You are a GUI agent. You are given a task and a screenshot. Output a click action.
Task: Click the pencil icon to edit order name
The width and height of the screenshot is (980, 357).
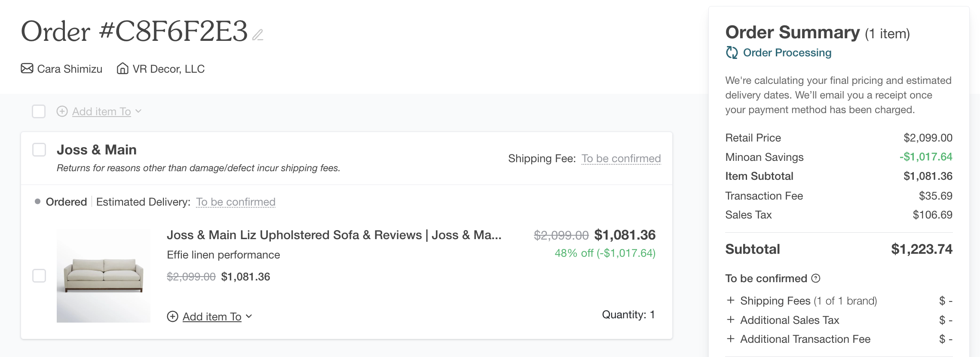click(x=258, y=35)
